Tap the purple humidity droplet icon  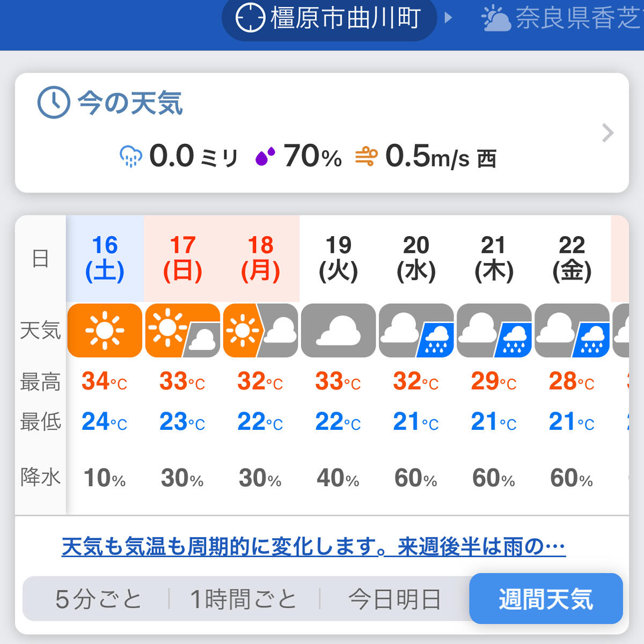(265, 156)
